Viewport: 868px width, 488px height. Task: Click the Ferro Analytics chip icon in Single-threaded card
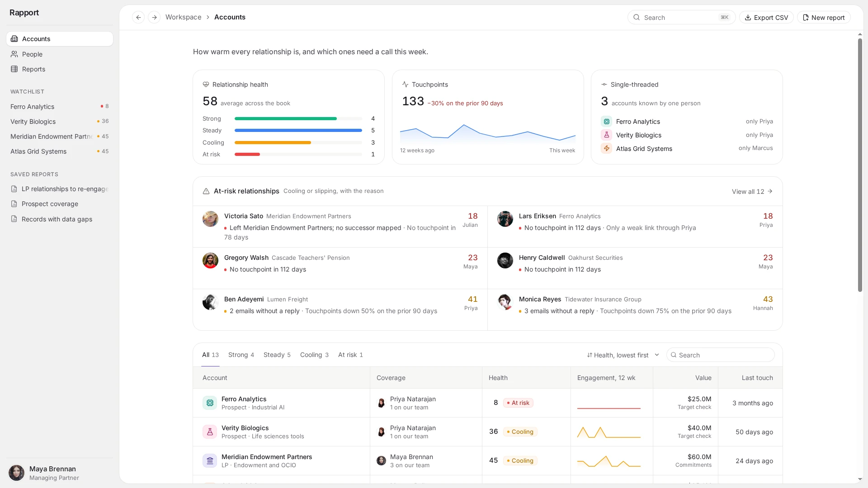tap(606, 122)
